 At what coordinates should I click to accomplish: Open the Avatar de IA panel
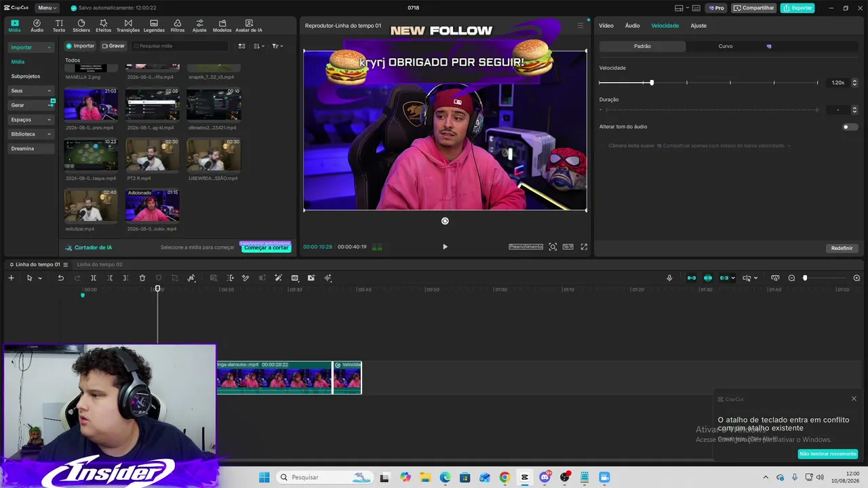(x=249, y=26)
